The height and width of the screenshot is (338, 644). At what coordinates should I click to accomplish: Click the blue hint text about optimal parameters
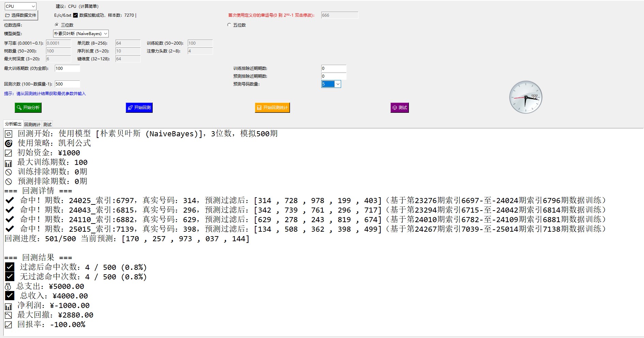(45, 94)
